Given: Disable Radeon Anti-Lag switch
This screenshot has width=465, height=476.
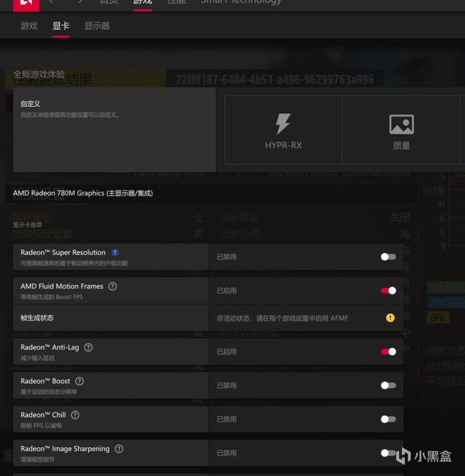Looking at the screenshot, I should pos(388,351).
